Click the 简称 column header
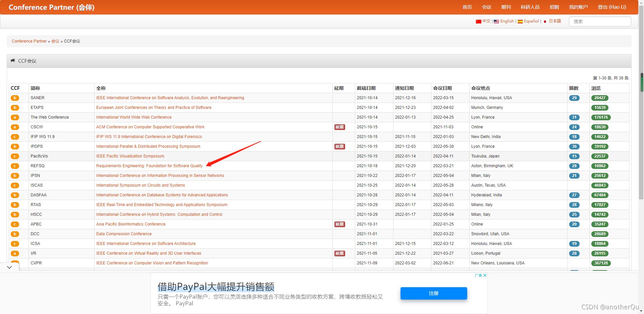 pyautogui.click(x=35, y=88)
